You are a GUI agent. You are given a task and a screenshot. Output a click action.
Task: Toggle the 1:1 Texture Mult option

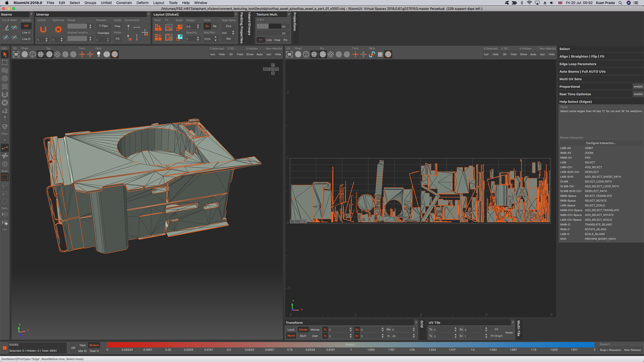click(x=261, y=40)
